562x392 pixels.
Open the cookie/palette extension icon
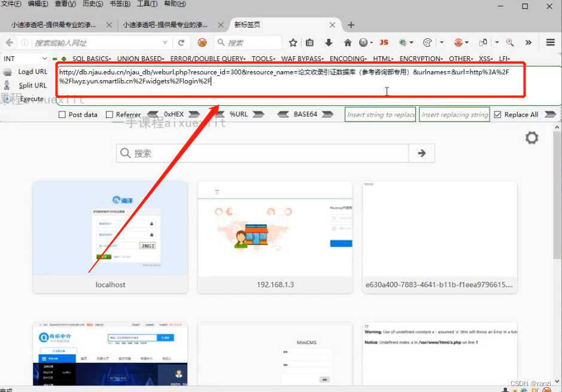tap(427, 42)
